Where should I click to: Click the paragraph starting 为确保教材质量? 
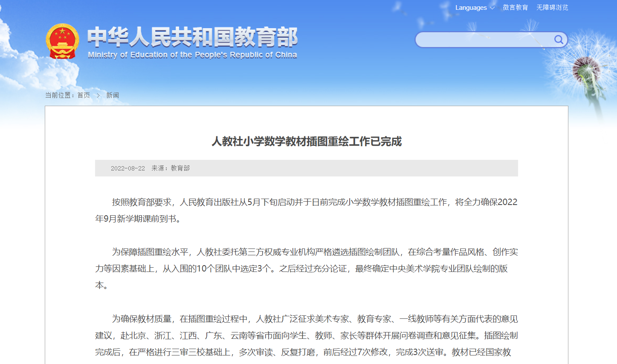click(307, 335)
